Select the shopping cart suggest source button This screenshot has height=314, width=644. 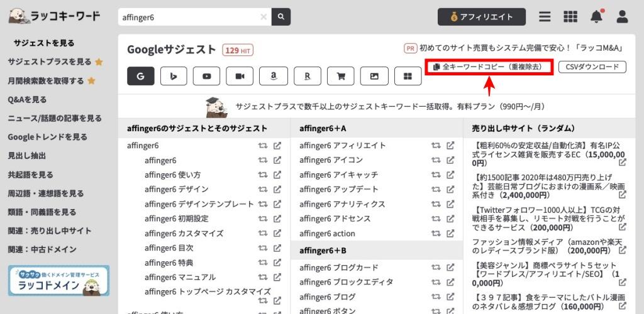(340, 76)
